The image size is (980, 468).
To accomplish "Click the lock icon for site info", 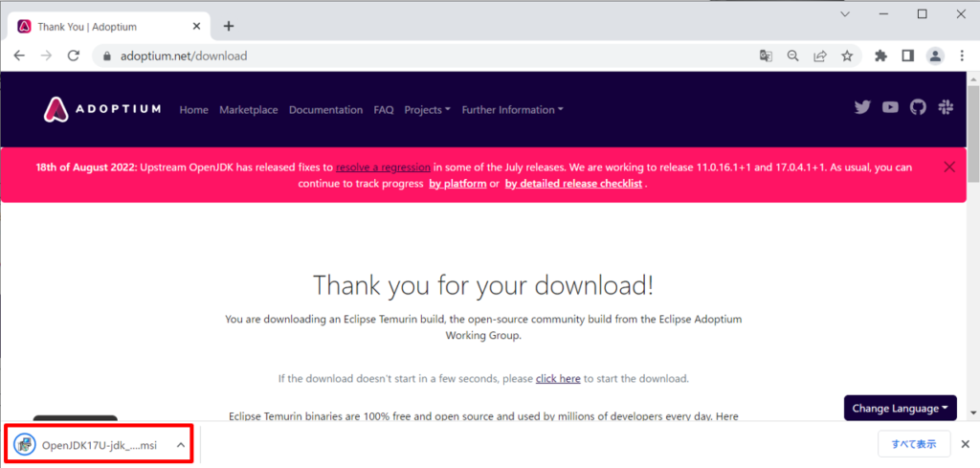I will [107, 56].
